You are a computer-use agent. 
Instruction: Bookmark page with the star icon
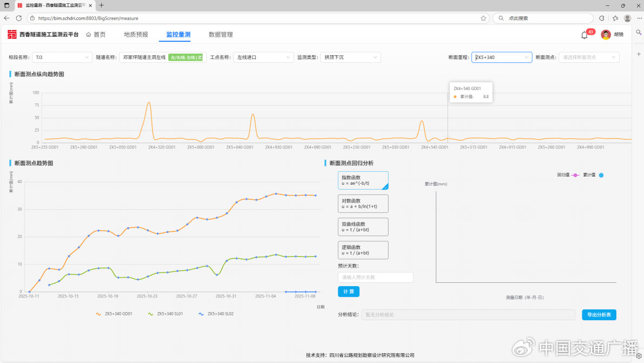pyautogui.click(x=483, y=18)
